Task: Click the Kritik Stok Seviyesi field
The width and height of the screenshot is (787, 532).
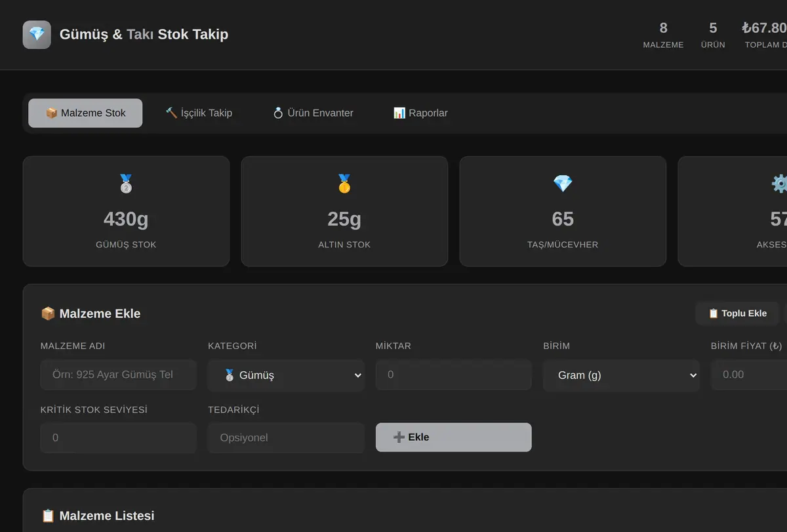Action: tap(118, 438)
